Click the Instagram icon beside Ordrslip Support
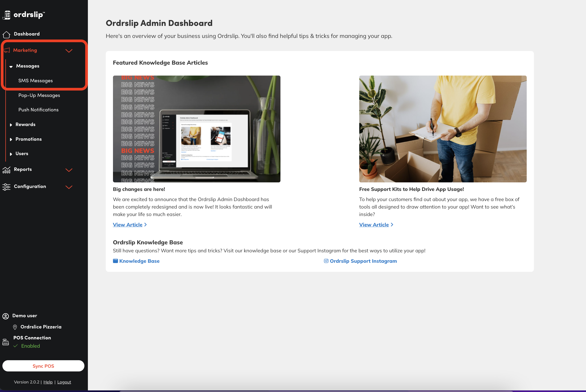Screen dimensions: 586x392 pyautogui.click(x=326, y=261)
